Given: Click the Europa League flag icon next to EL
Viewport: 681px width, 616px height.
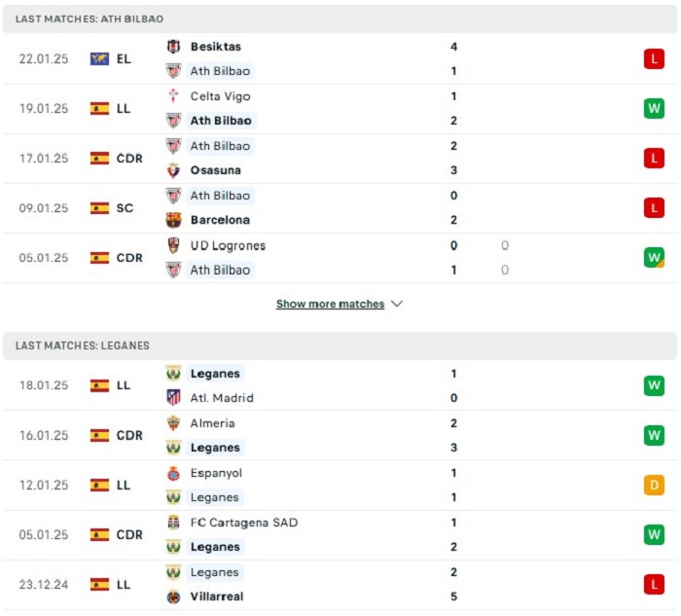Looking at the screenshot, I should (99, 58).
